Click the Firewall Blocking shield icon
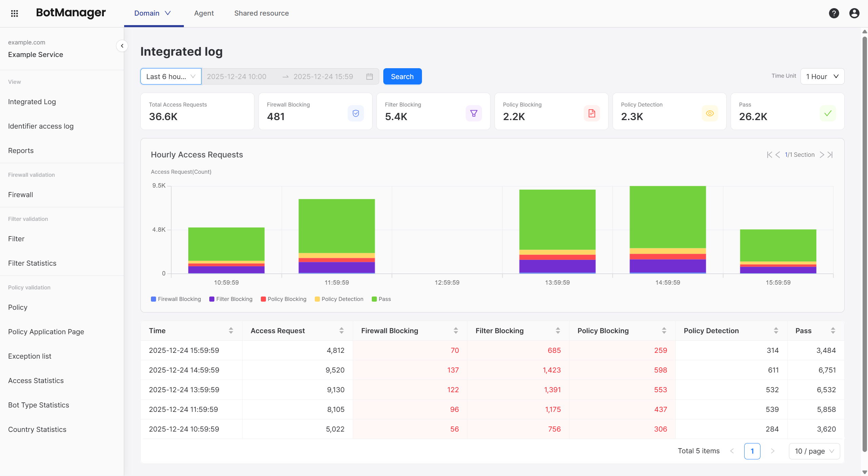 coord(355,113)
